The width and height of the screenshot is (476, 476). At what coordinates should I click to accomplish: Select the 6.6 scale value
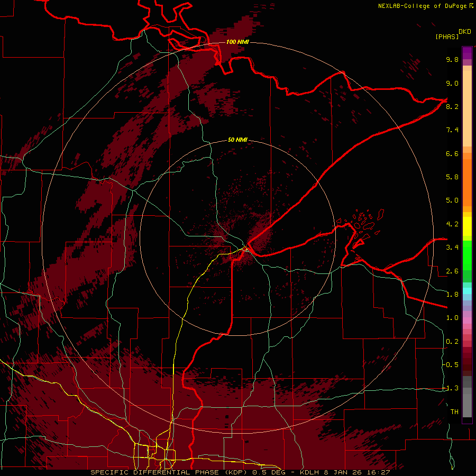click(x=452, y=153)
